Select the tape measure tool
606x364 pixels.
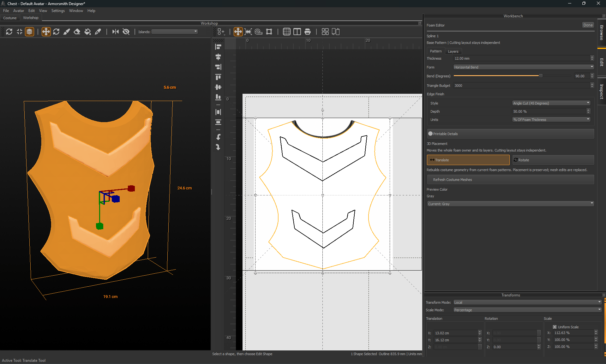tap(259, 32)
